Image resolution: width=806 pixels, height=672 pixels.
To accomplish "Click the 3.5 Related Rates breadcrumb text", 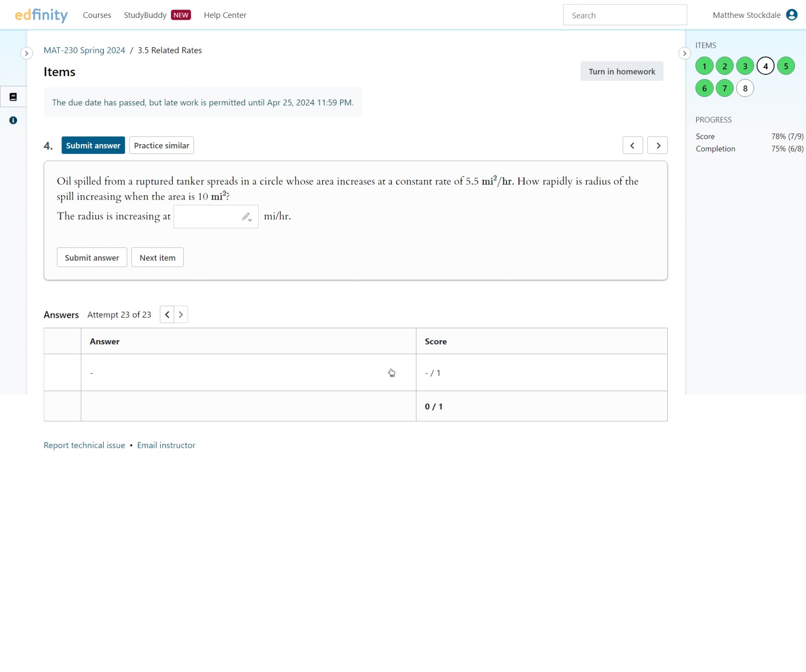I will pyautogui.click(x=170, y=50).
